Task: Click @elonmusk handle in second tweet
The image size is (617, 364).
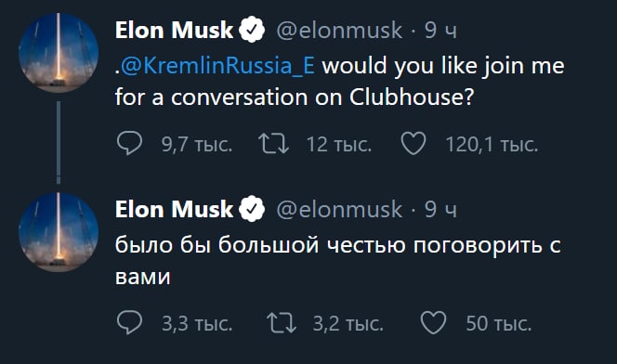Action: pos(339,209)
